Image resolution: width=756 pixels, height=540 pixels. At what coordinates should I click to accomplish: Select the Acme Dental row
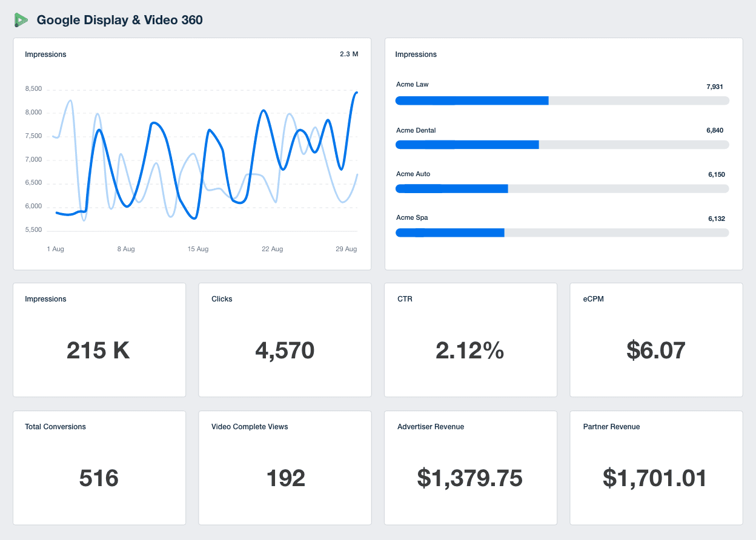coord(562,137)
